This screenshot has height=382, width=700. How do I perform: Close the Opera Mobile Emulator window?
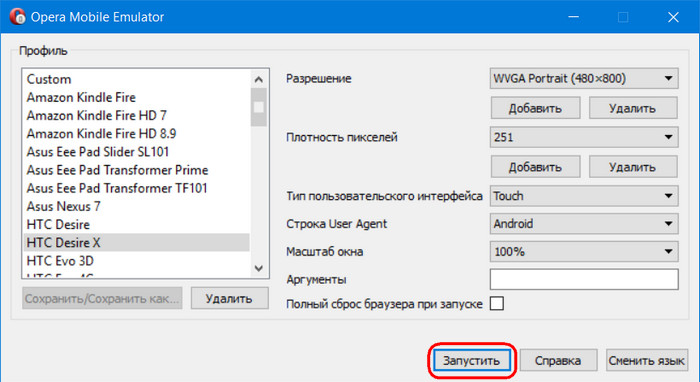point(673,17)
